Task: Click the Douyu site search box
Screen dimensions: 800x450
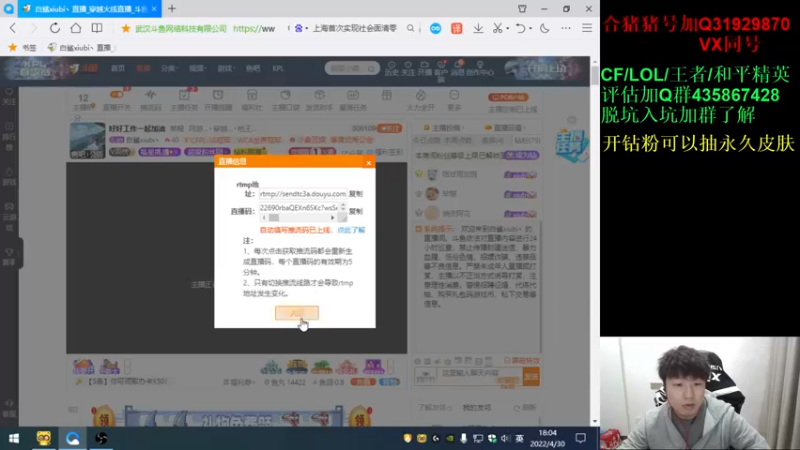Action: tap(352, 68)
